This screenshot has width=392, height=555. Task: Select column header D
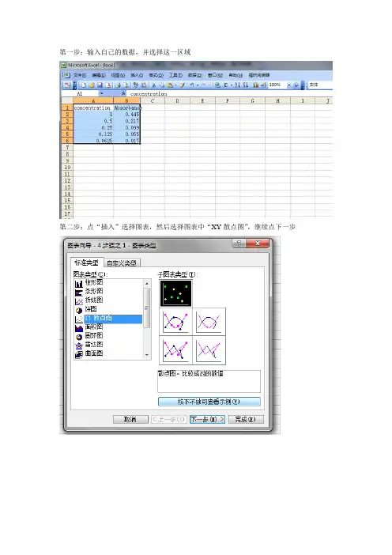[x=177, y=101]
